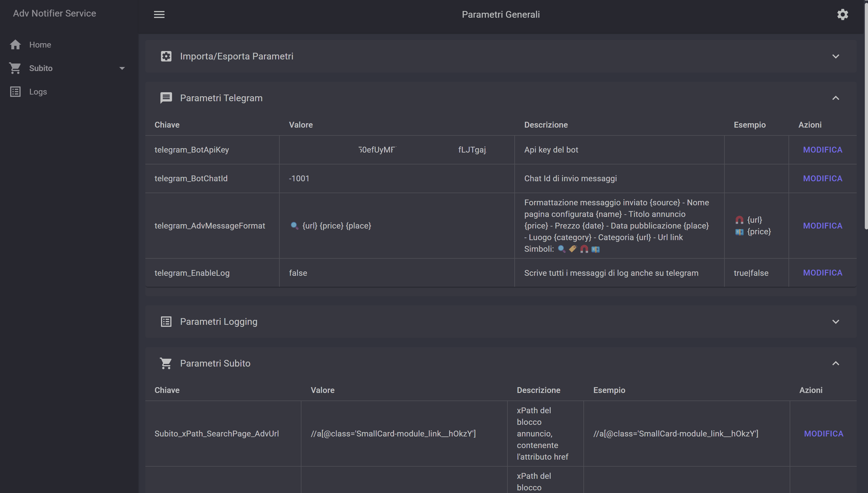Image resolution: width=868 pixels, height=493 pixels.
Task: Click MODIFICA for telegram_BotApiKey
Action: pos(822,150)
